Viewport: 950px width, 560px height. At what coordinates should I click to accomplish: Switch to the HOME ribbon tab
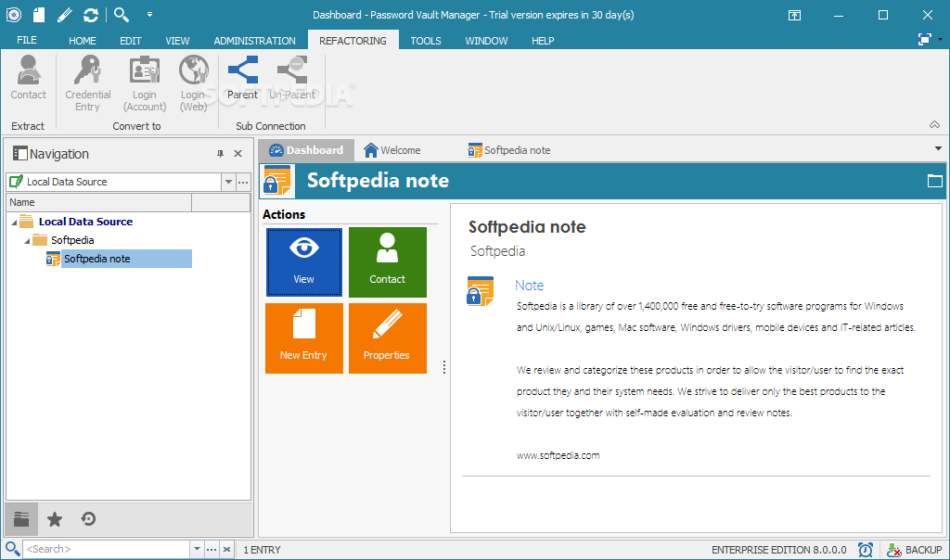pos(83,41)
